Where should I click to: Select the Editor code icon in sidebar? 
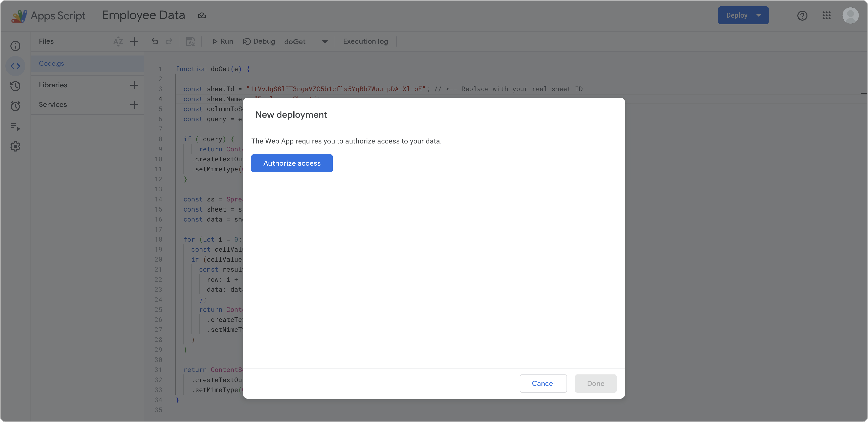click(15, 66)
